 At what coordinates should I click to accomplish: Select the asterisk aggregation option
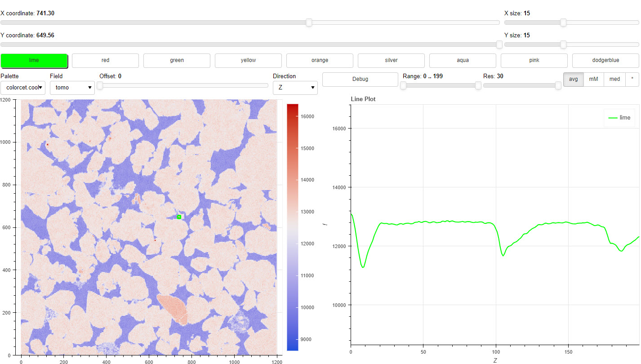click(632, 79)
